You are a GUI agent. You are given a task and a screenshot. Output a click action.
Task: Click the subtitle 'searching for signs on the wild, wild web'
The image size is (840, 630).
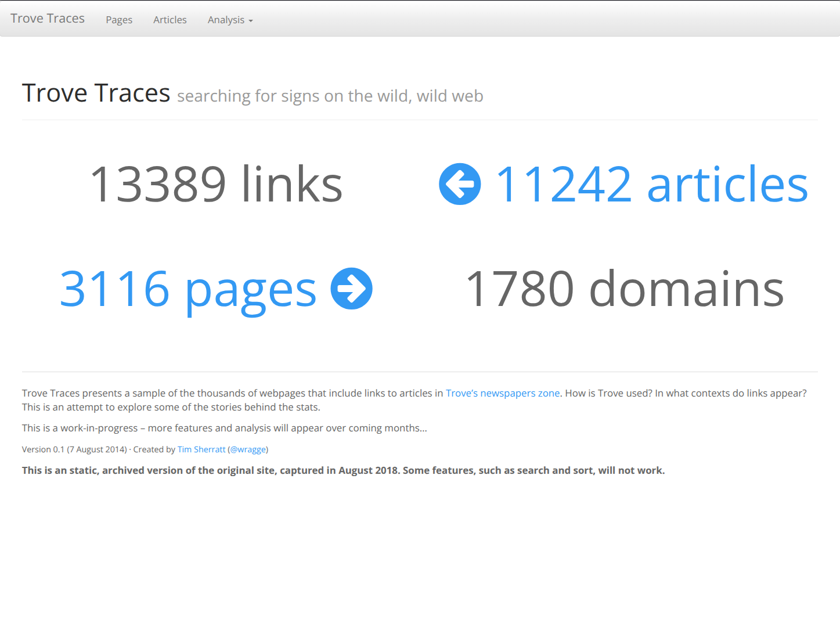click(330, 96)
